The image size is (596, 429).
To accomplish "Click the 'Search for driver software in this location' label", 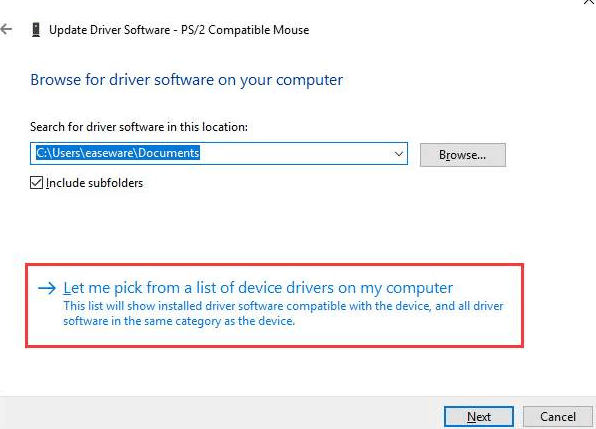I will (139, 127).
